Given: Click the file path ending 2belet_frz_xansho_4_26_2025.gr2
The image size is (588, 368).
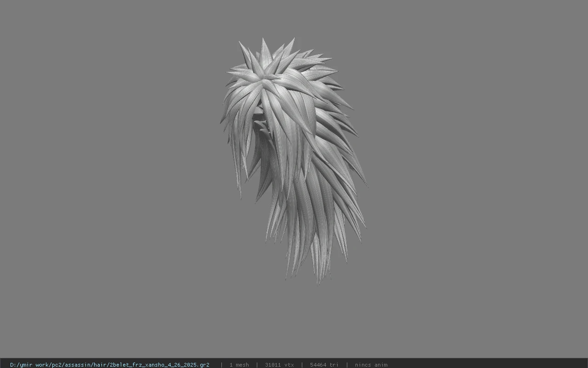Looking at the screenshot, I should pyautogui.click(x=110, y=365).
